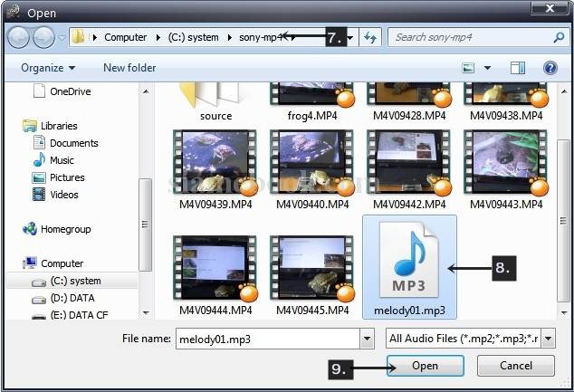Select the M4V09439.MP4 video thumbnail
Image resolution: width=574 pixels, height=392 pixels.
215,163
